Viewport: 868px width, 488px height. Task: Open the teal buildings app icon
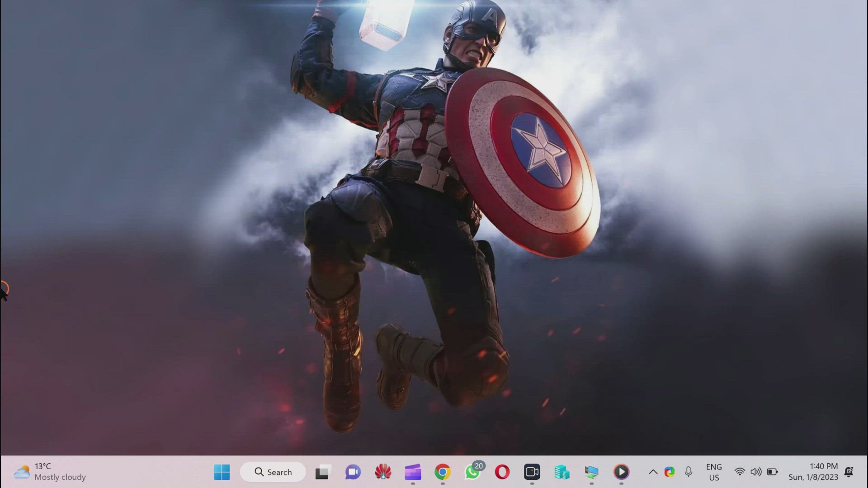pyautogui.click(x=562, y=472)
